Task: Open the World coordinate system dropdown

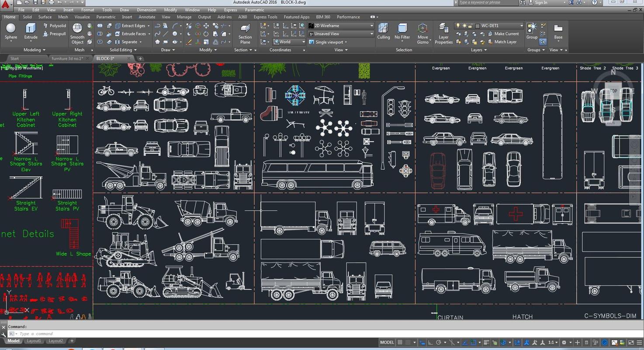Action: coord(289,42)
